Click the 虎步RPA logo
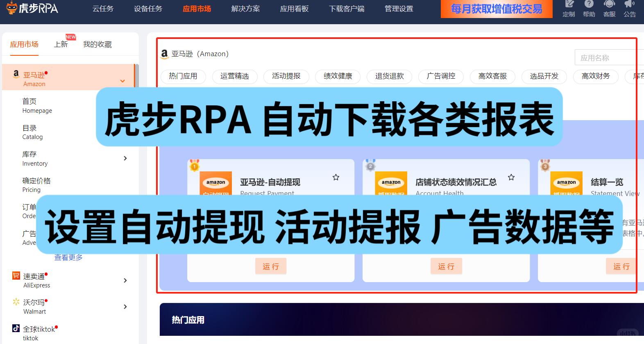644x344 pixels. [32, 8]
